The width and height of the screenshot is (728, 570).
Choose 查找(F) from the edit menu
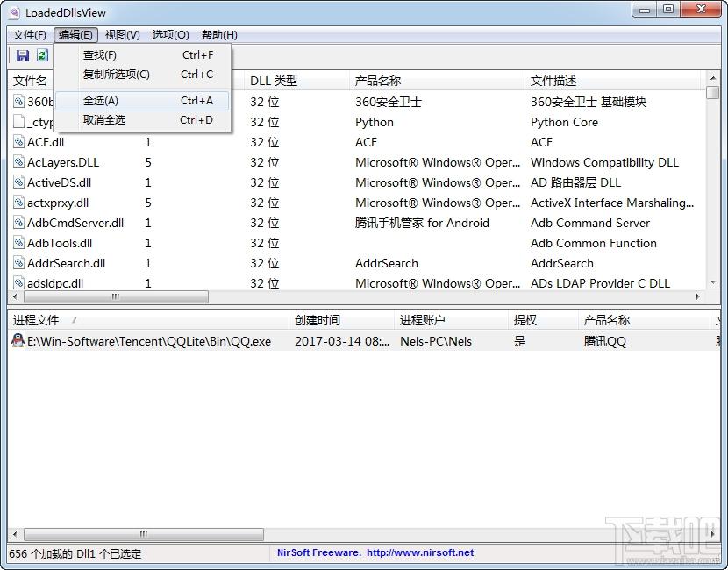(142, 54)
